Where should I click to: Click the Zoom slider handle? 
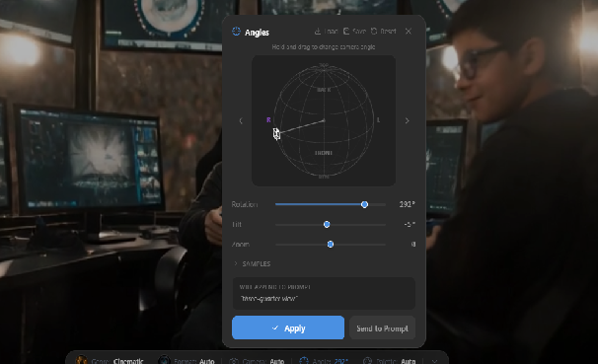(331, 245)
